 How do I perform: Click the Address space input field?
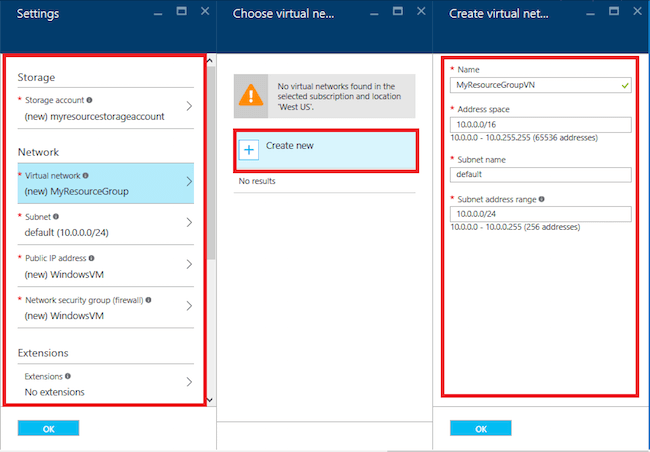pyautogui.click(x=539, y=125)
